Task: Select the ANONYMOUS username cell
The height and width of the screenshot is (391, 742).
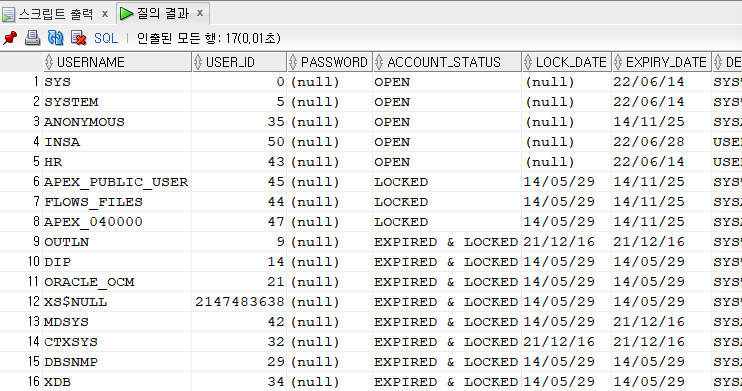Action: (x=117, y=122)
